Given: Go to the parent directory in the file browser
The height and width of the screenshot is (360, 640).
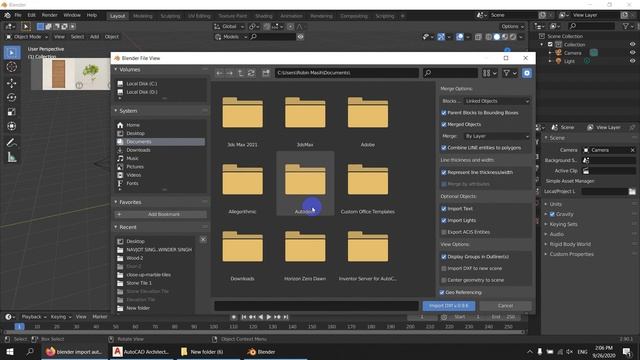Looking at the screenshot, I should [240, 73].
